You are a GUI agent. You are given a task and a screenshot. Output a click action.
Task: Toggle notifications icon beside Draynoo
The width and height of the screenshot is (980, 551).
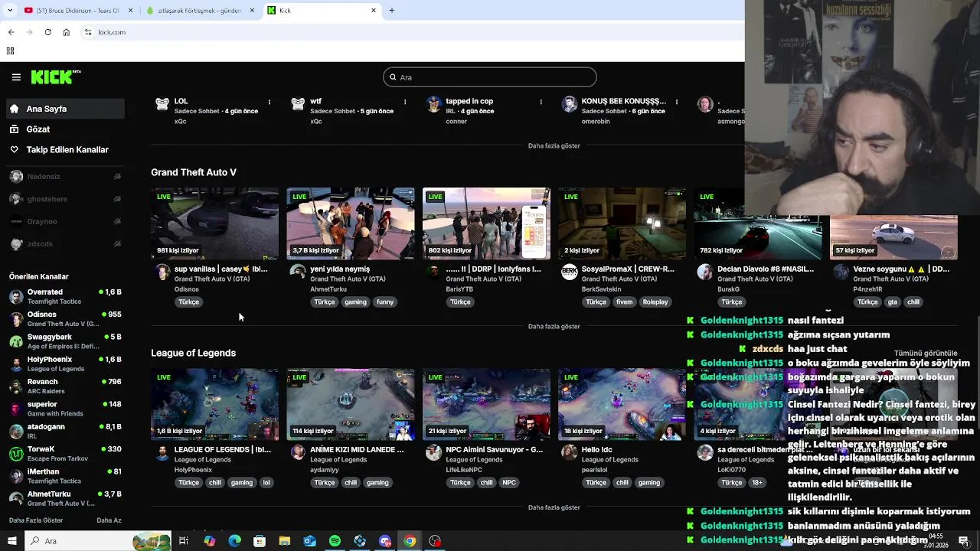tap(117, 222)
